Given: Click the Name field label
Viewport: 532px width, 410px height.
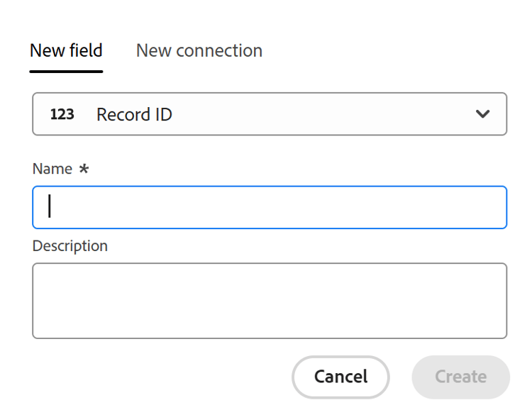Looking at the screenshot, I should 52,169.
